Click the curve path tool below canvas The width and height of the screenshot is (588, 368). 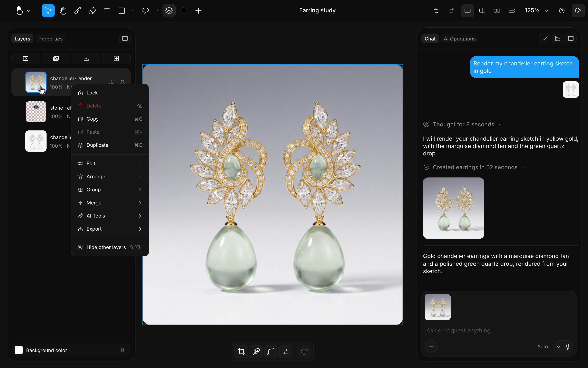click(271, 351)
